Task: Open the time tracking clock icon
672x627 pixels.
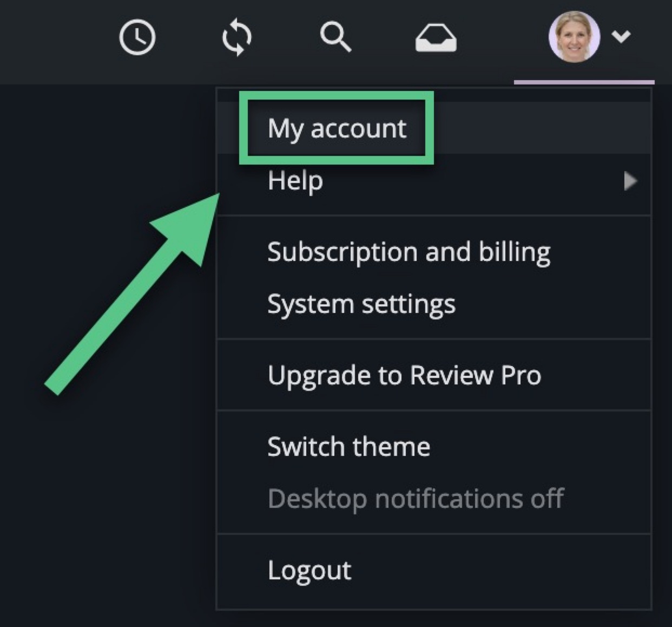Action: 137,37
